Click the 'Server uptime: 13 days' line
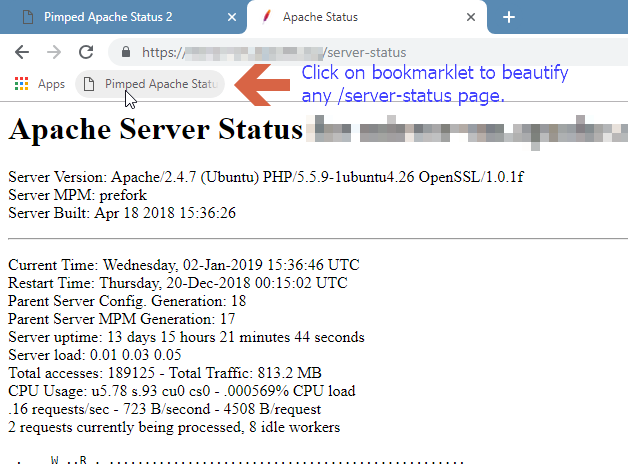628x466 pixels. coord(186,337)
